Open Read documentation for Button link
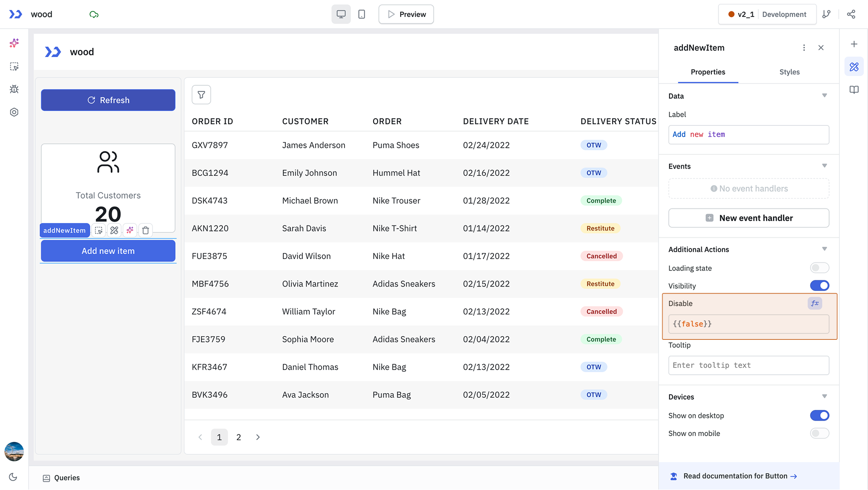Image resolution: width=868 pixels, height=490 pixels. pos(740,476)
